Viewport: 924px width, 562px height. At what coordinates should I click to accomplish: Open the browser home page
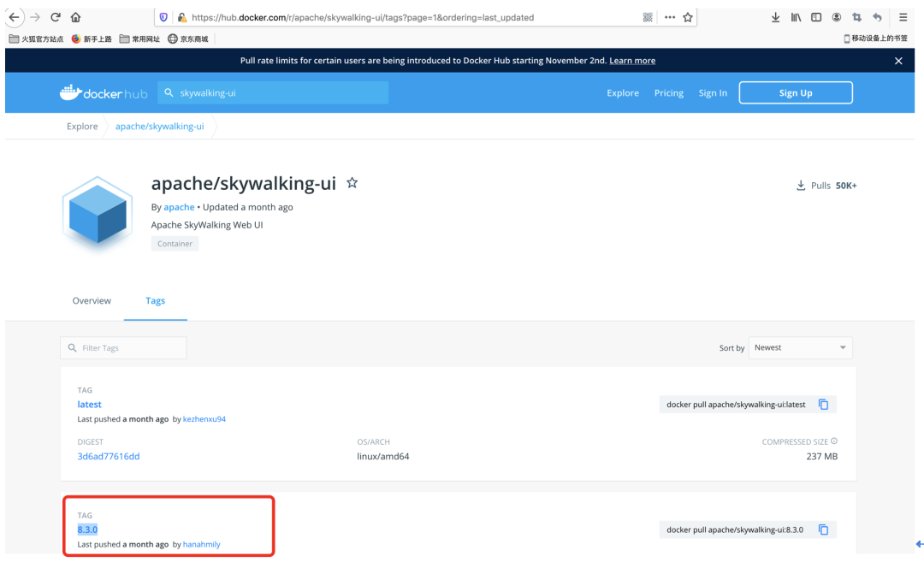75,17
